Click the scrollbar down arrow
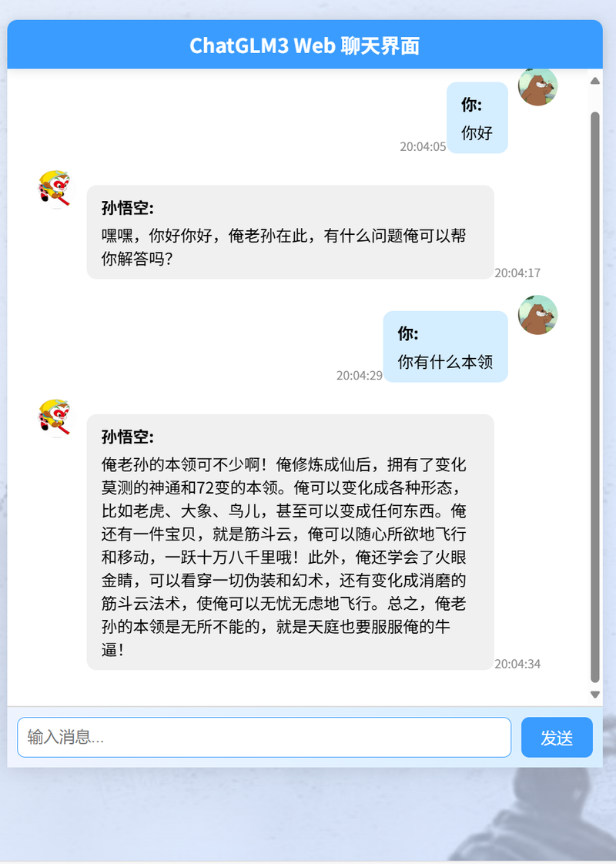 click(x=595, y=695)
